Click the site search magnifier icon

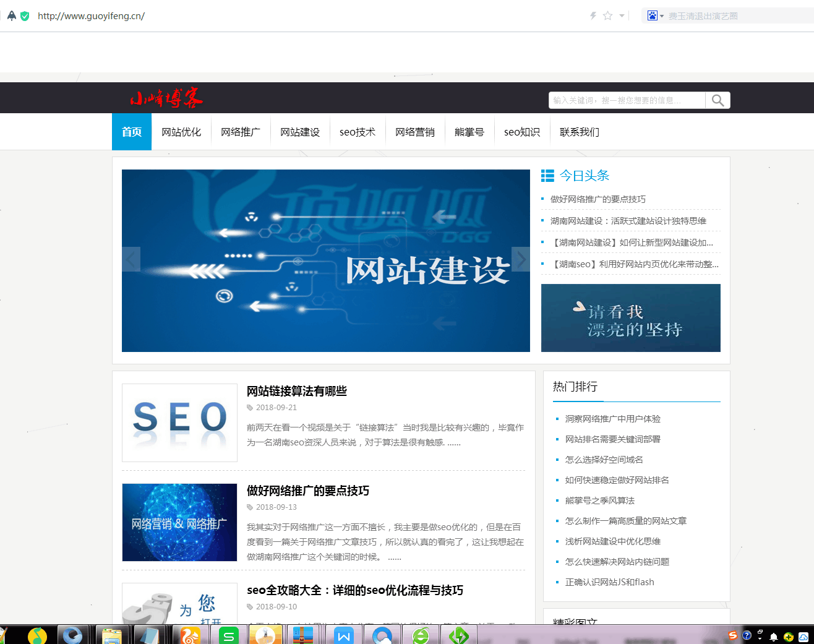point(718,100)
